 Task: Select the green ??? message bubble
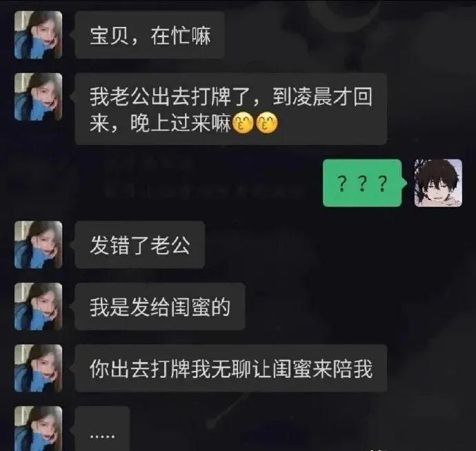coord(362,183)
